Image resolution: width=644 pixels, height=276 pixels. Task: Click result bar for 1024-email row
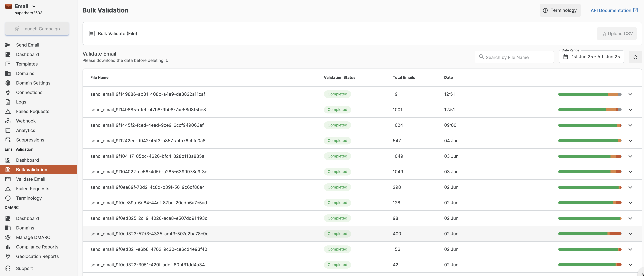[x=590, y=125]
